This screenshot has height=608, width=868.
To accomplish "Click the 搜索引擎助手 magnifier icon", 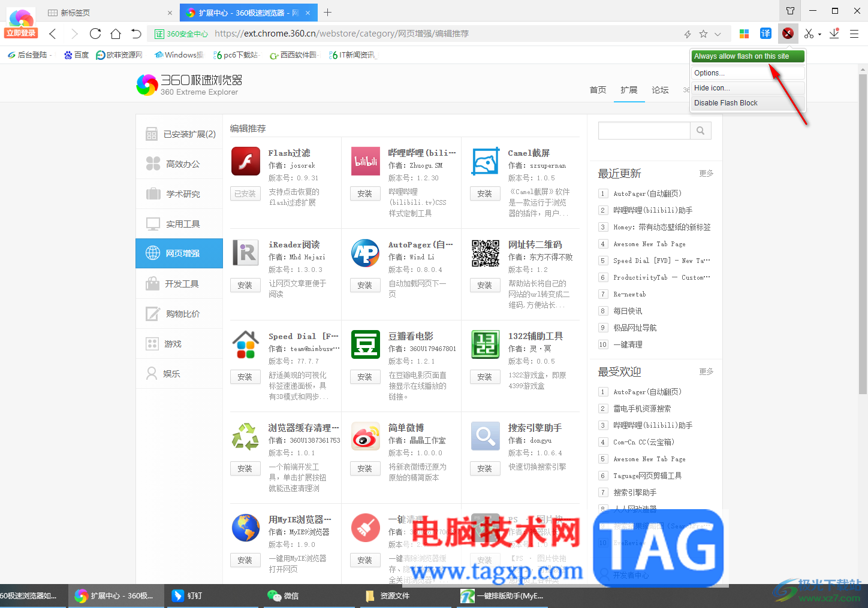I will (486, 436).
